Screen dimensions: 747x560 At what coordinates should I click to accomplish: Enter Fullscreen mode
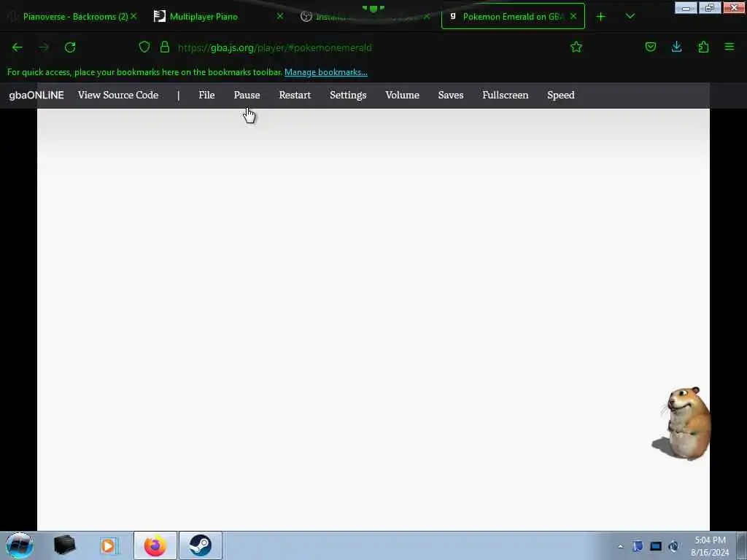pos(506,96)
